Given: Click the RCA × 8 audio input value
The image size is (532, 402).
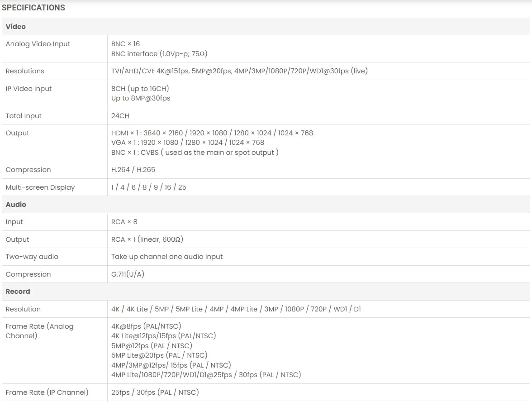Looking at the screenshot, I should point(124,222).
